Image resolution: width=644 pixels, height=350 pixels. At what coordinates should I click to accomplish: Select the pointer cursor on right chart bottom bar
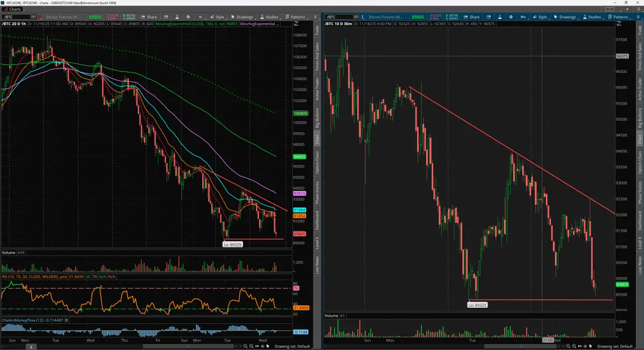[590, 346]
